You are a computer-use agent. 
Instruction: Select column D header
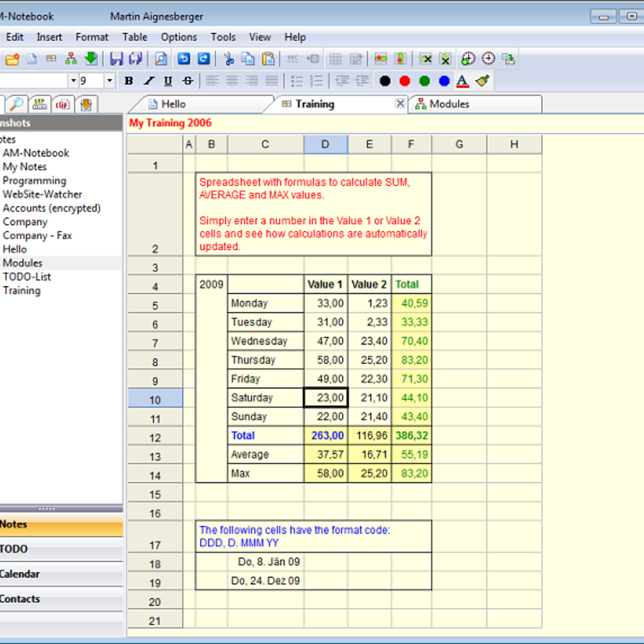coord(326,144)
